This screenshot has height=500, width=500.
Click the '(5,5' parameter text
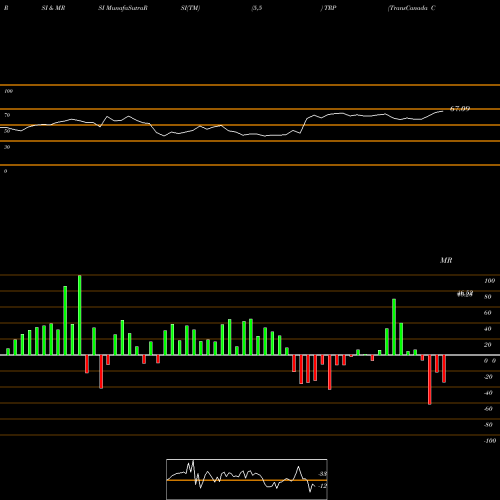[x=257, y=8]
